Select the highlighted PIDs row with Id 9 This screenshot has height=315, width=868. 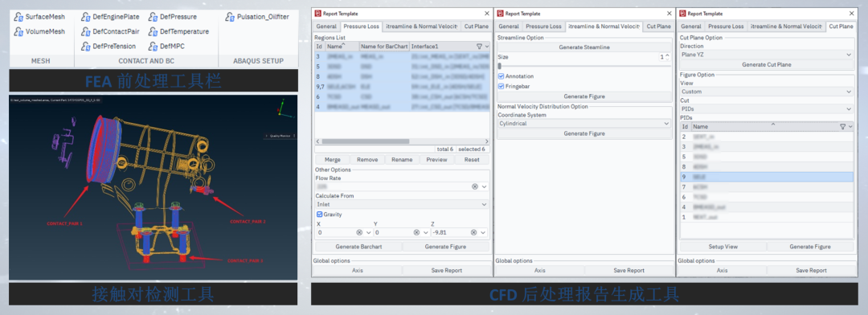coord(766,177)
